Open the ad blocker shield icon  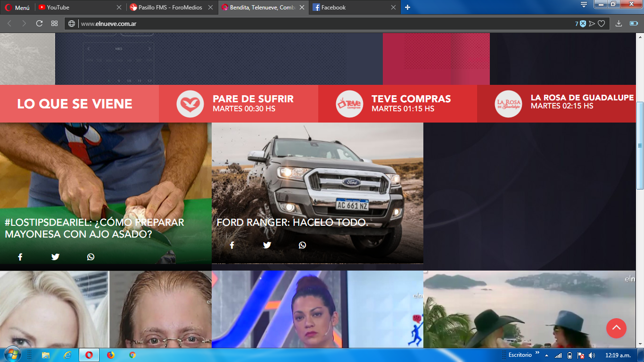(583, 24)
